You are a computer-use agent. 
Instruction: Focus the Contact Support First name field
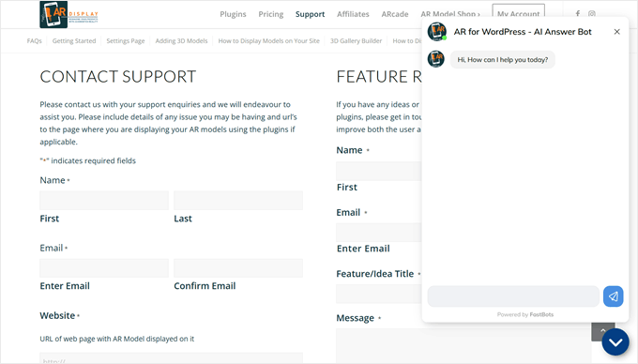point(104,201)
